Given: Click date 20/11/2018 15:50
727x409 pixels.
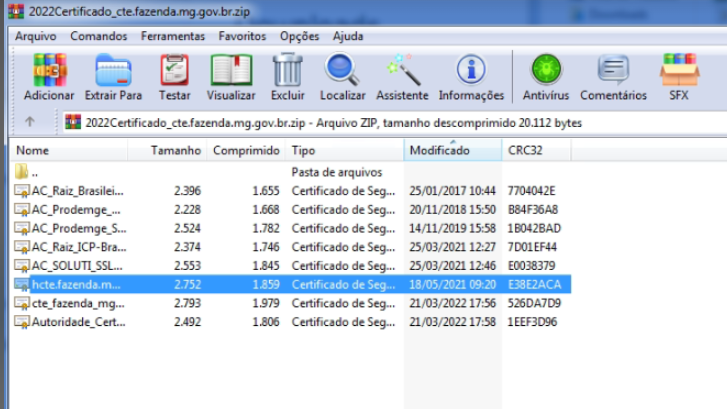Looking at the screenshot, I should (x=452, y=210).
